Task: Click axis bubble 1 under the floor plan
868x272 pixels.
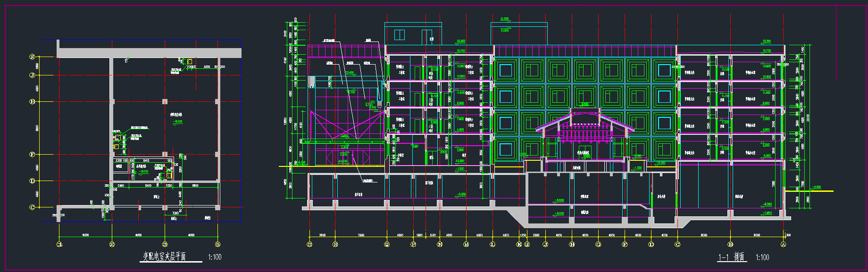Action: [59, 244]
